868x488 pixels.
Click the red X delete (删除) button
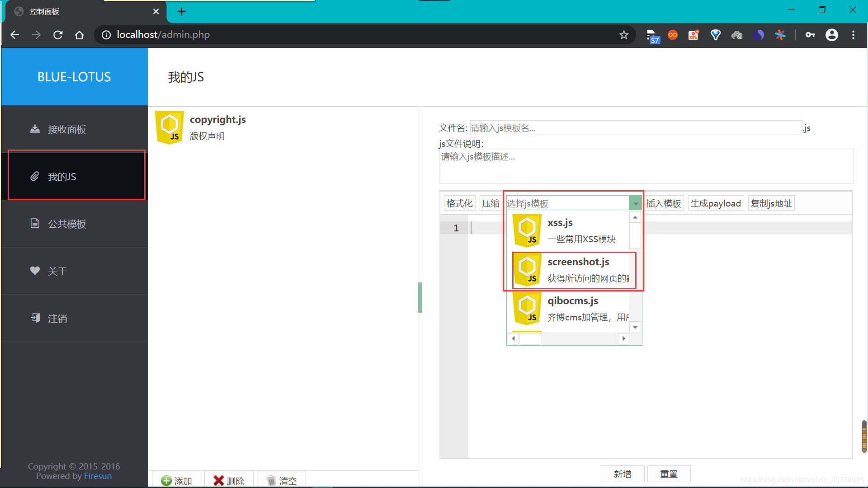pos(229,481)
